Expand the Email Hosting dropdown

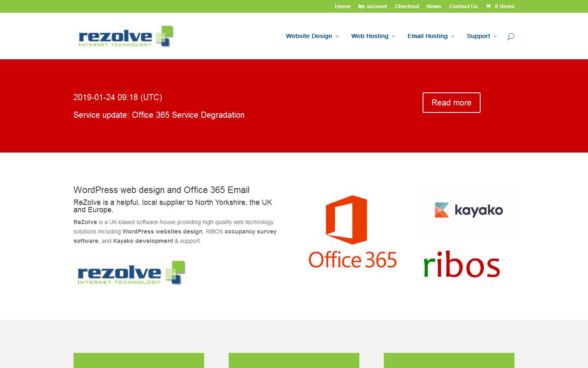click(x=428, y=36)
